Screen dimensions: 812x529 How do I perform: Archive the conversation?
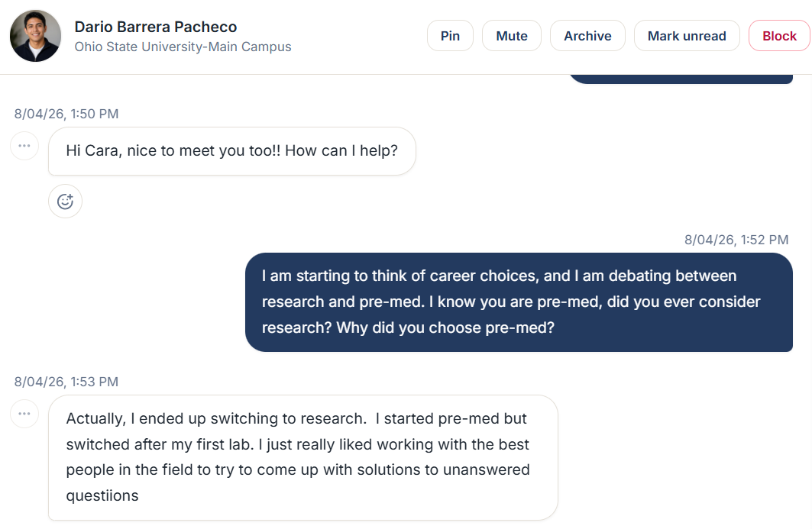coord(587,36)
